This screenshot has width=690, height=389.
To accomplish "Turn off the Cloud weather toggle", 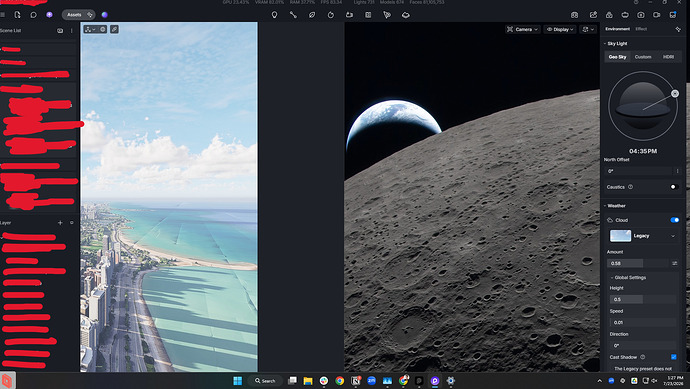I will (674, 220).
